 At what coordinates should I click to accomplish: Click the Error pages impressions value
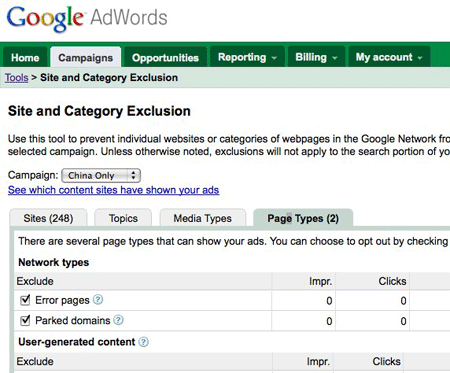point(329,301)
